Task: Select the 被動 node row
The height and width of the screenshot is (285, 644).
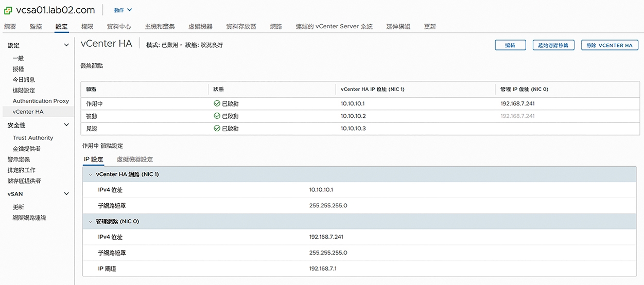Action: [x=360, y=116]
